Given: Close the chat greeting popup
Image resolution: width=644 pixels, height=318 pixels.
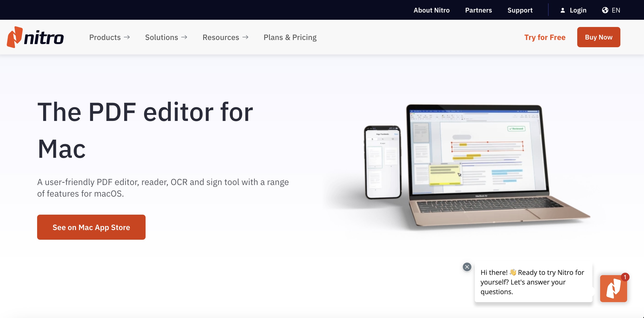Looking at the screenshot, I should [x=467, y=267].
